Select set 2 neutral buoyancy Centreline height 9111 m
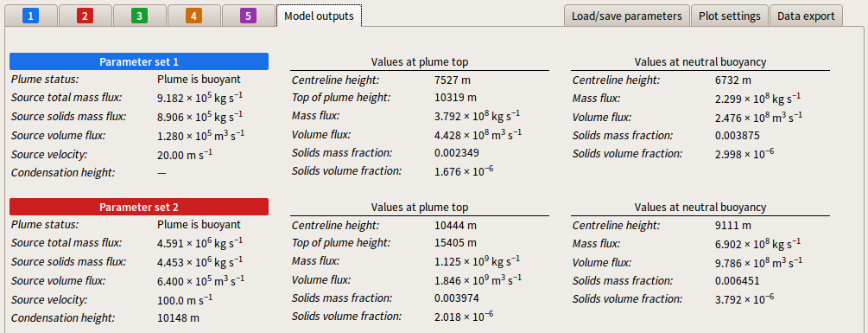 point(733,226)
